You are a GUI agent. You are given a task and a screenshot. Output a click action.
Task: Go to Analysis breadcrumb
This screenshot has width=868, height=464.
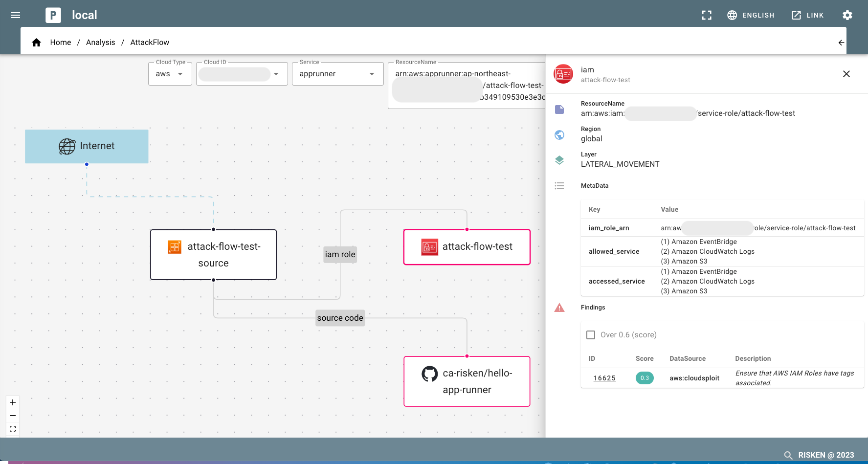tap(101, 43)
